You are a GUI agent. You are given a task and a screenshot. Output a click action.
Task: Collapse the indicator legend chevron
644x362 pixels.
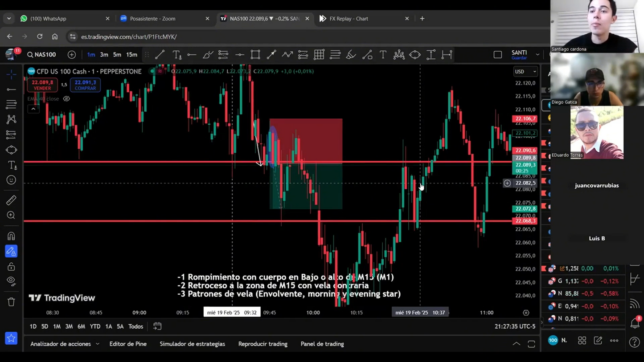[x=33, y=109]
